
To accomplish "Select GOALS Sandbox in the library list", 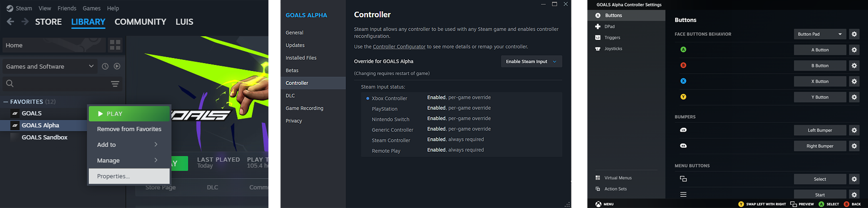I will tap(44, 137).
